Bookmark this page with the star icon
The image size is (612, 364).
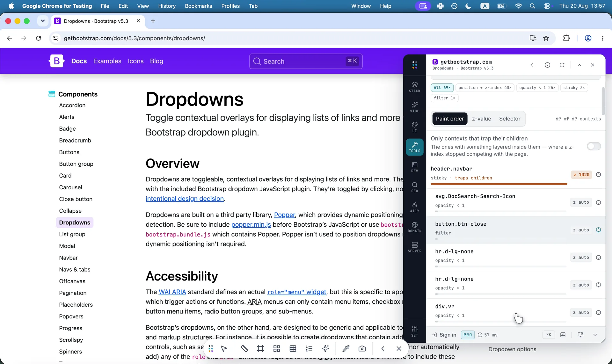point(546,38)
